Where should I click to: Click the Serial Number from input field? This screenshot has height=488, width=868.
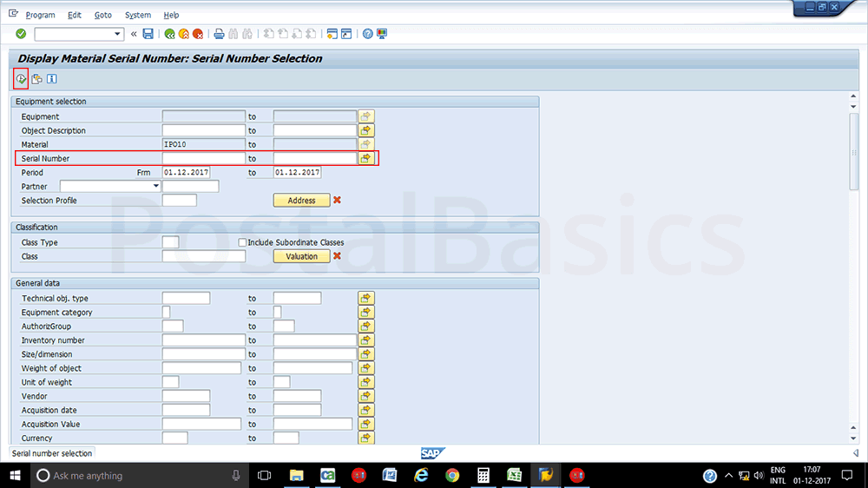pyautogui.click(x=203, y=159)
